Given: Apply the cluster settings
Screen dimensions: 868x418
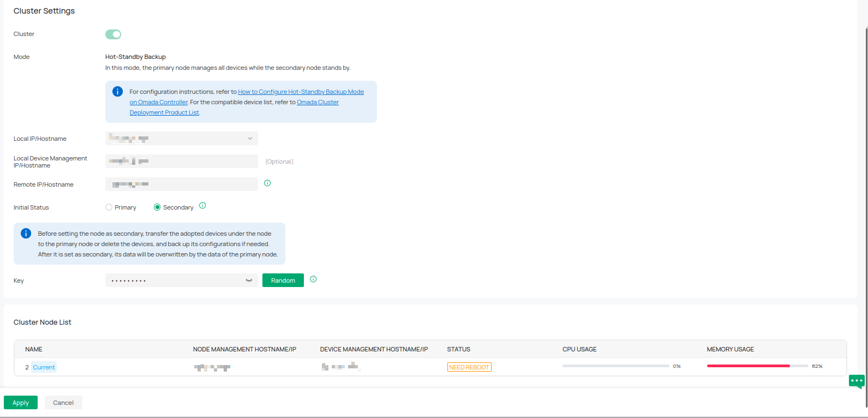Looking at the screenshot, I should tap(21, 403).
